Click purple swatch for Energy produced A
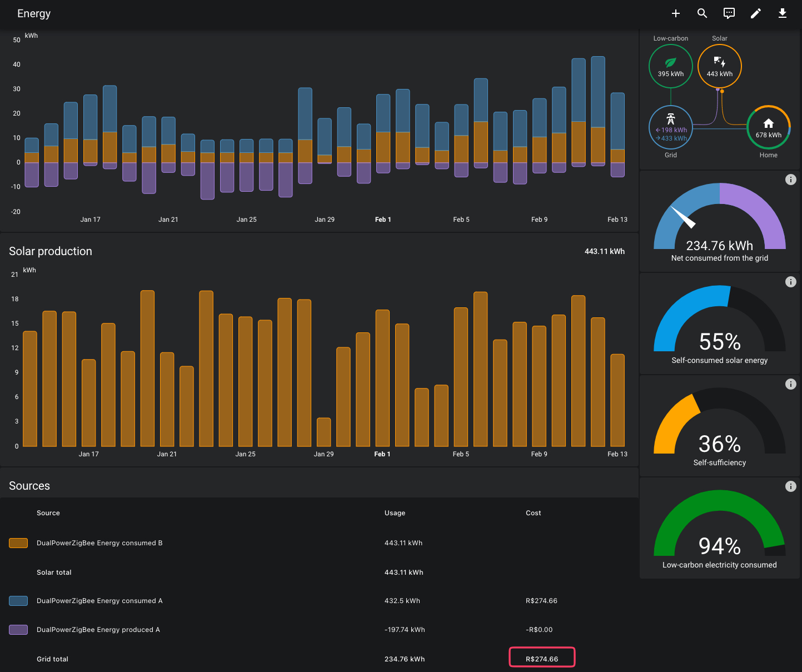 (x=18, y=630)
